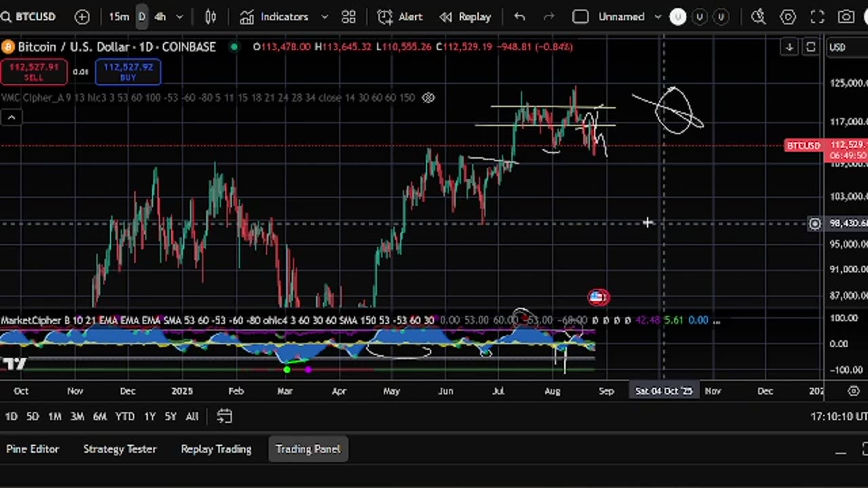This screenshot has width=868, height=488.
Task: Click the download arrow button above chart
Action: 789,47
